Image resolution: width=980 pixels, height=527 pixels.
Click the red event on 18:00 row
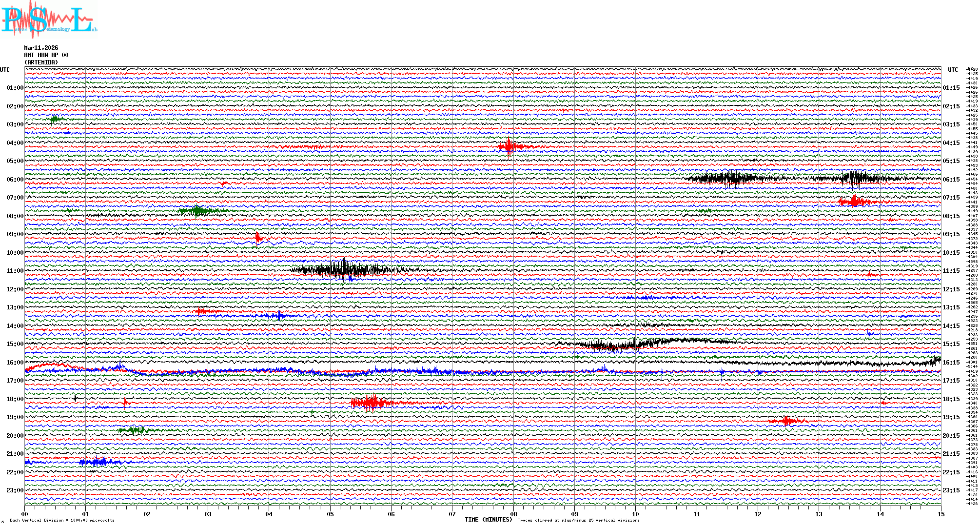pyautogui.click(x=372, y=403)
